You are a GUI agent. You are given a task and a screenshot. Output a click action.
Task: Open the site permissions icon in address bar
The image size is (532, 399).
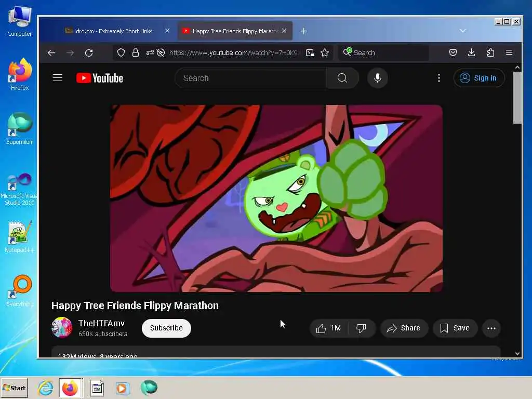[x=150, y=52]
